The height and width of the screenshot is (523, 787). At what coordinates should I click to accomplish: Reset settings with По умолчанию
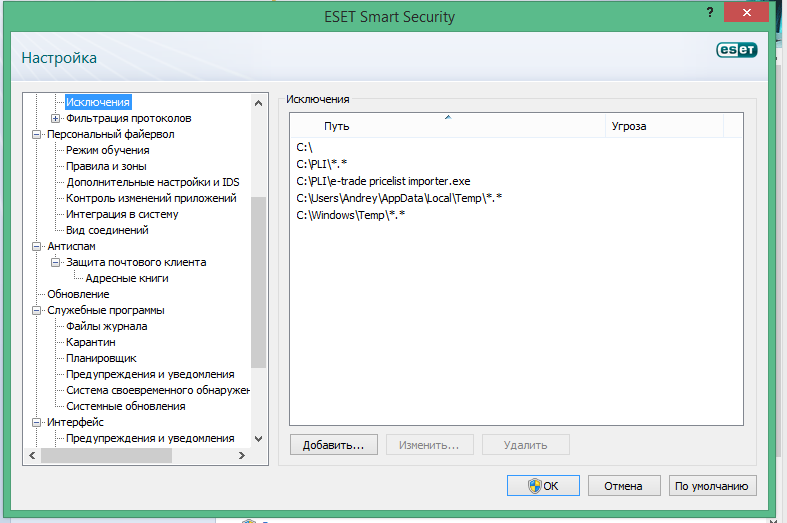point(712,486)
